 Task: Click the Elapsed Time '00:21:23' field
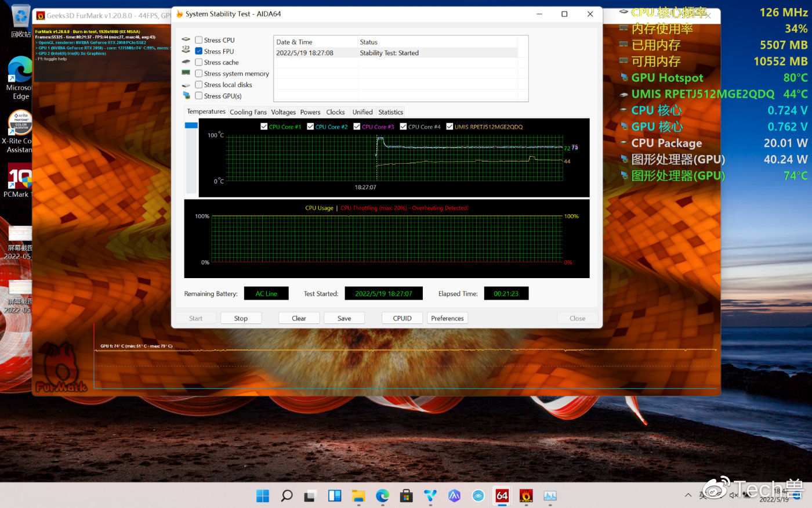click(506, 294)
